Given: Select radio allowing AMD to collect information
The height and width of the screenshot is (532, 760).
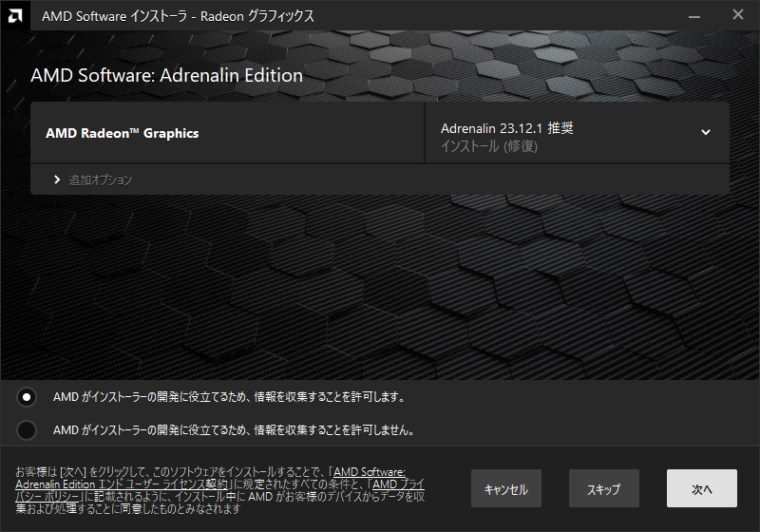Looking at the screenshot, I should tap(27, 397).
